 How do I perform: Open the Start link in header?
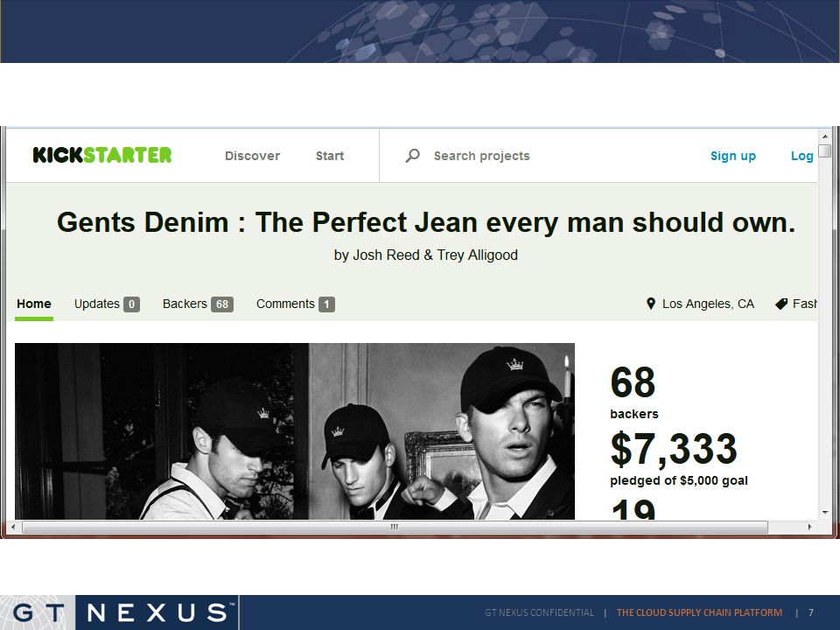330,156
